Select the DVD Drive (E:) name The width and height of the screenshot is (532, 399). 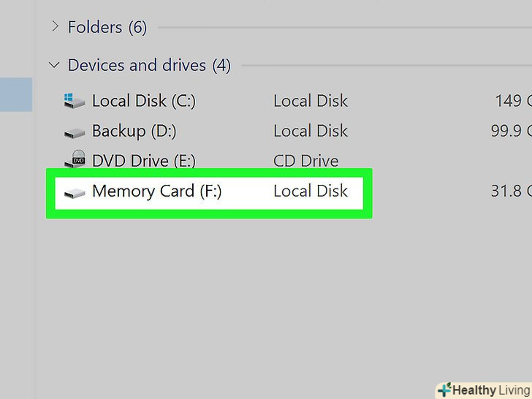tap(143, 161)
